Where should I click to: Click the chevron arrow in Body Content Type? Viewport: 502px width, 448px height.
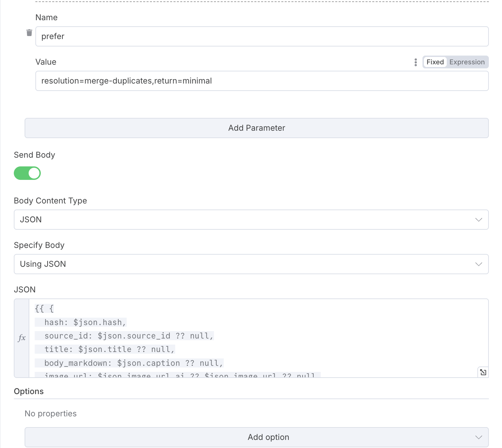click(478, 220)
